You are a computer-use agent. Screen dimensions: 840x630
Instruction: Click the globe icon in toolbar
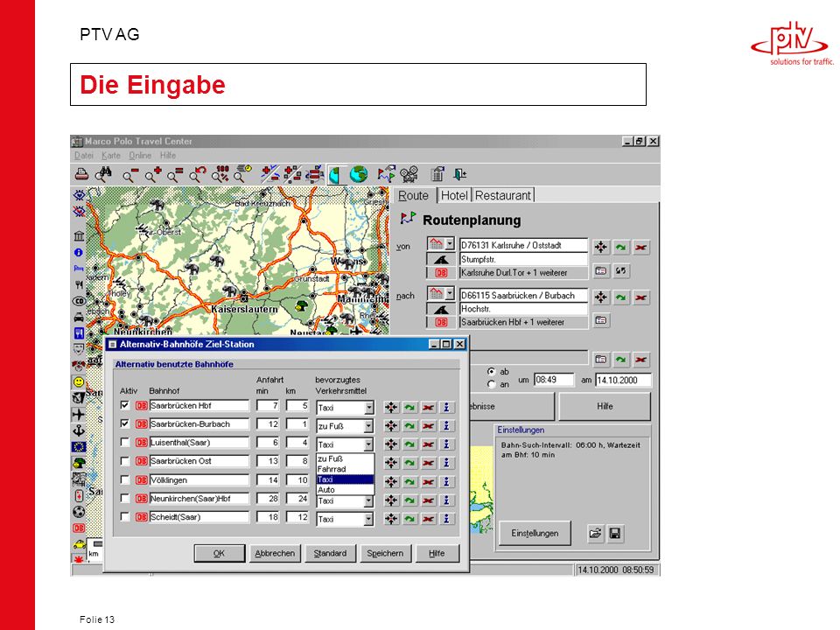359,174
